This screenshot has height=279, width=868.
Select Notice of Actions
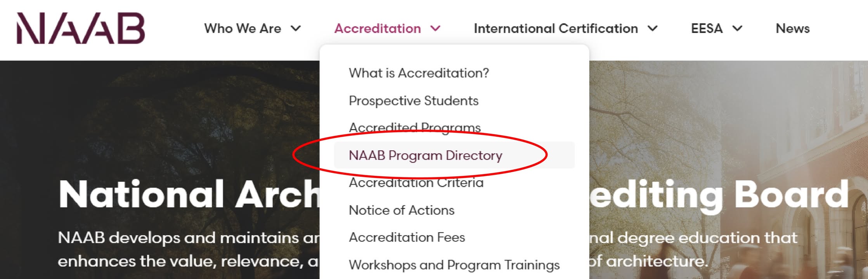click(402, 210)
